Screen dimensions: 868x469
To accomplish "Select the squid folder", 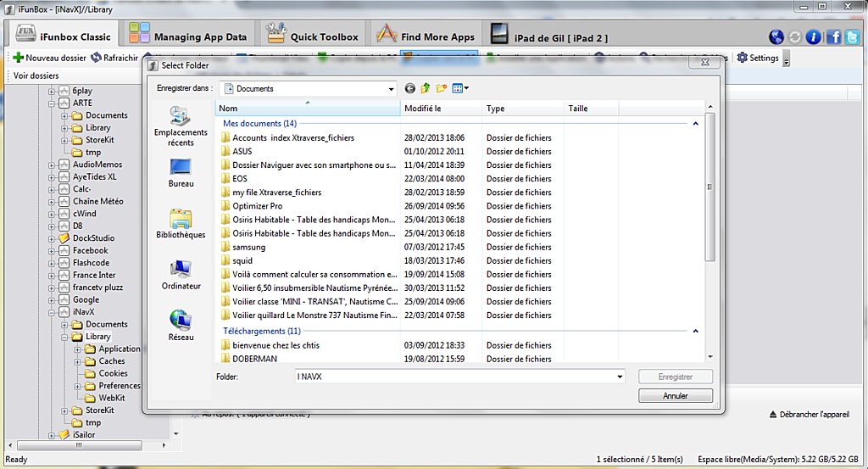I will tap(242, 261).
